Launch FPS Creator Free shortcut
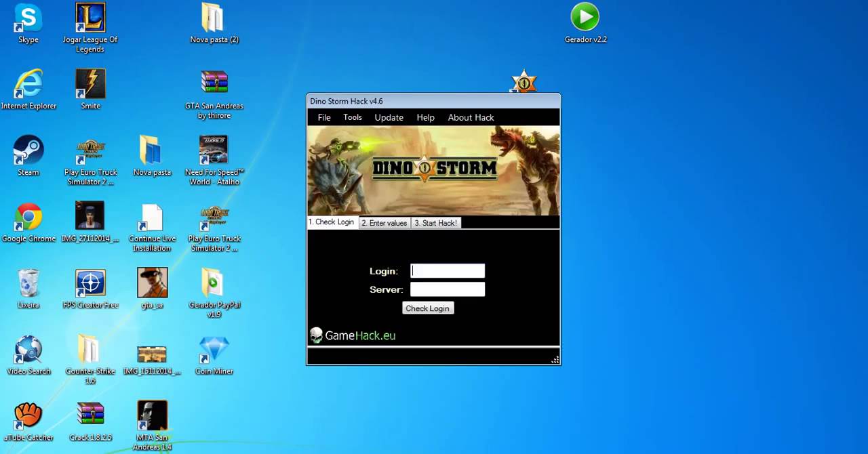 (90, 289)
